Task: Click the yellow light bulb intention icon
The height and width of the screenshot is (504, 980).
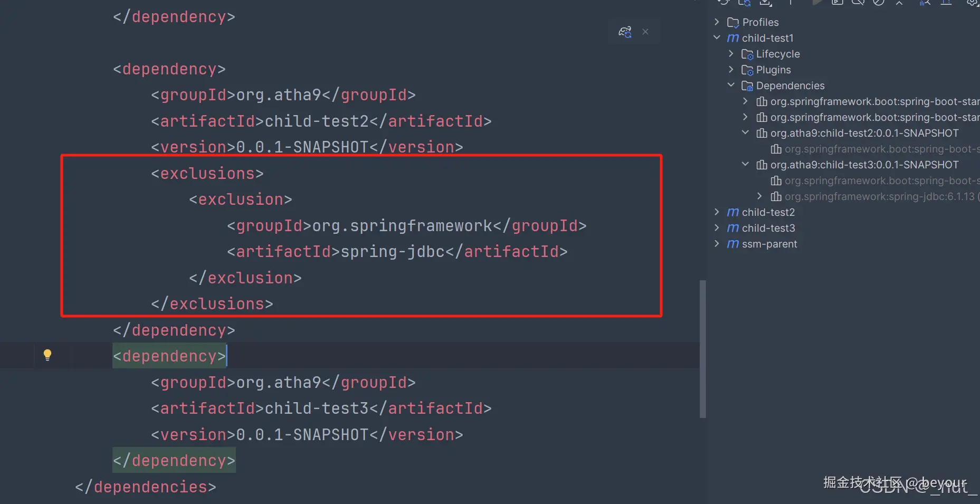Action: [x=47, y=355]
